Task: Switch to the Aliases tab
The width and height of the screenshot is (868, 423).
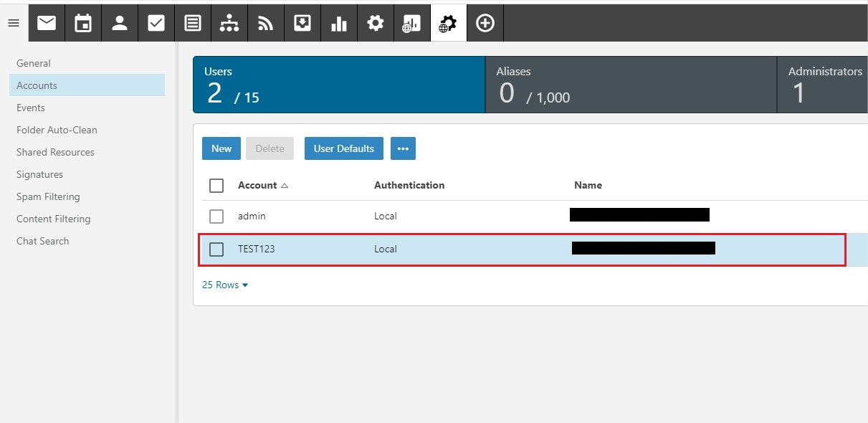Action: point(631,85)
